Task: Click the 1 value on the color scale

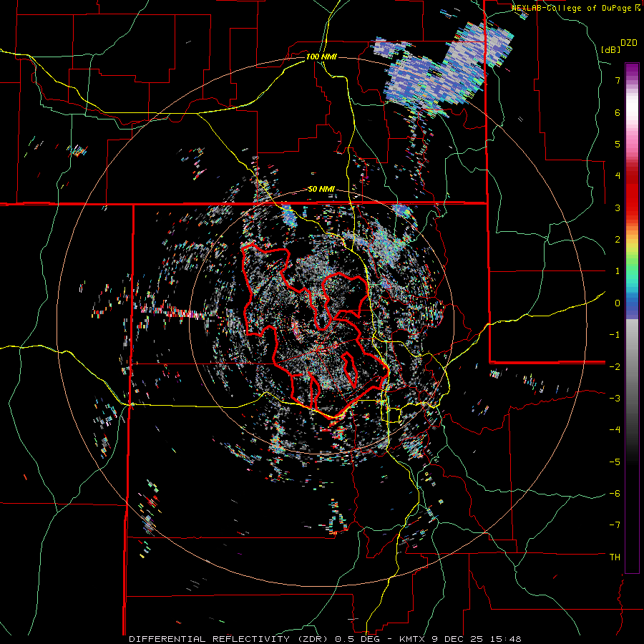Action: tap(618, 271)
